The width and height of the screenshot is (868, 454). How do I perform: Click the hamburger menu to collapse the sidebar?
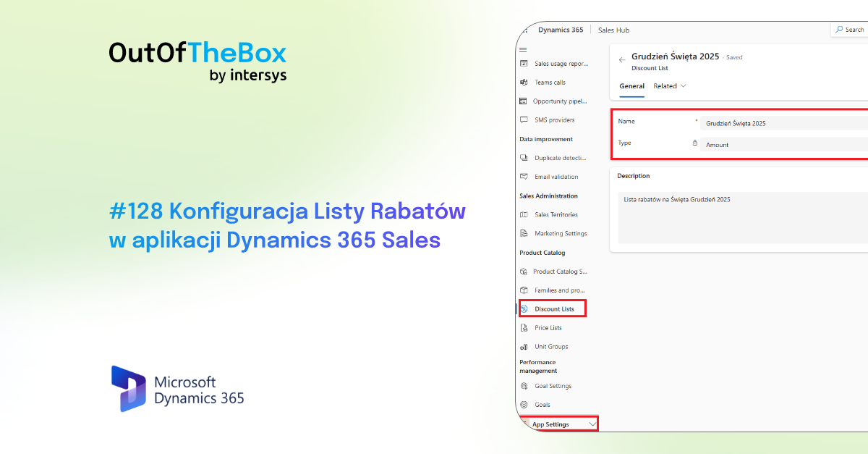coord(523,49)
